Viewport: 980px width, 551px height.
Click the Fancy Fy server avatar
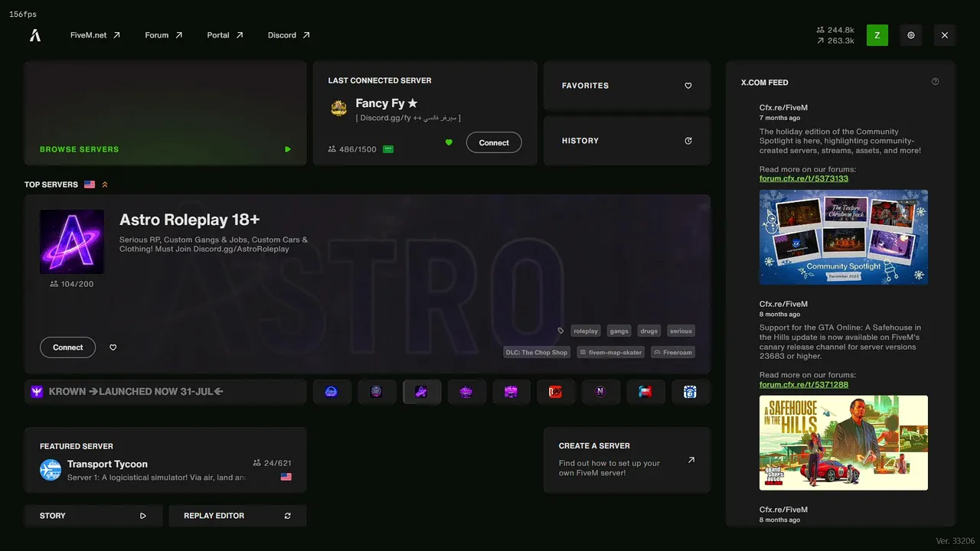(338, 108)
